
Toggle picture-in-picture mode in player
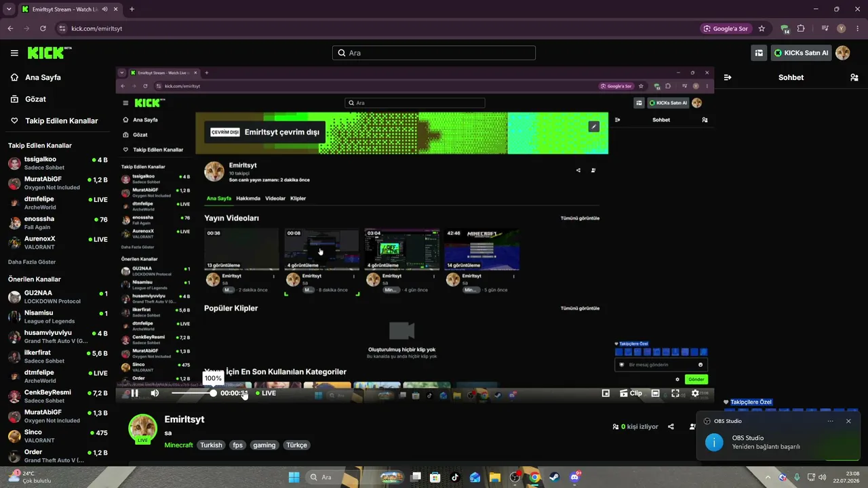[x=606, y=393]
